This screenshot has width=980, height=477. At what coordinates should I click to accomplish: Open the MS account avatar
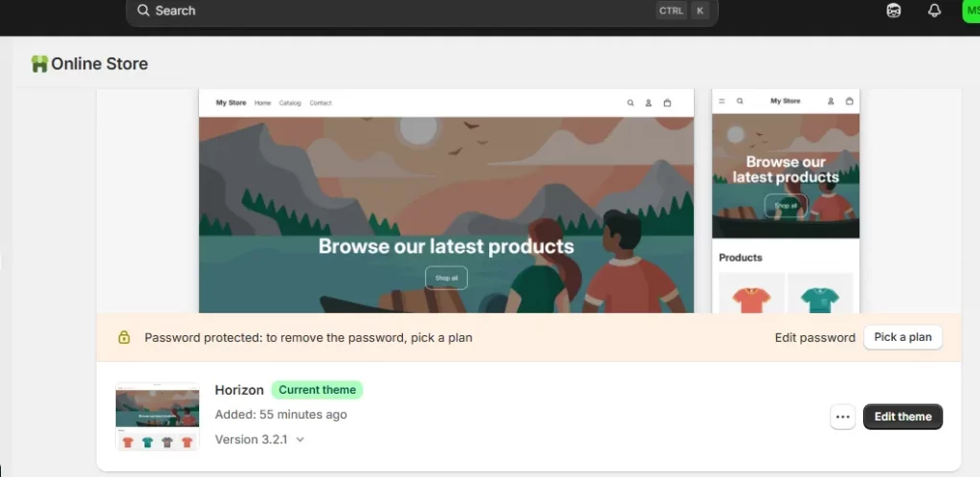[x=971, y=11]
